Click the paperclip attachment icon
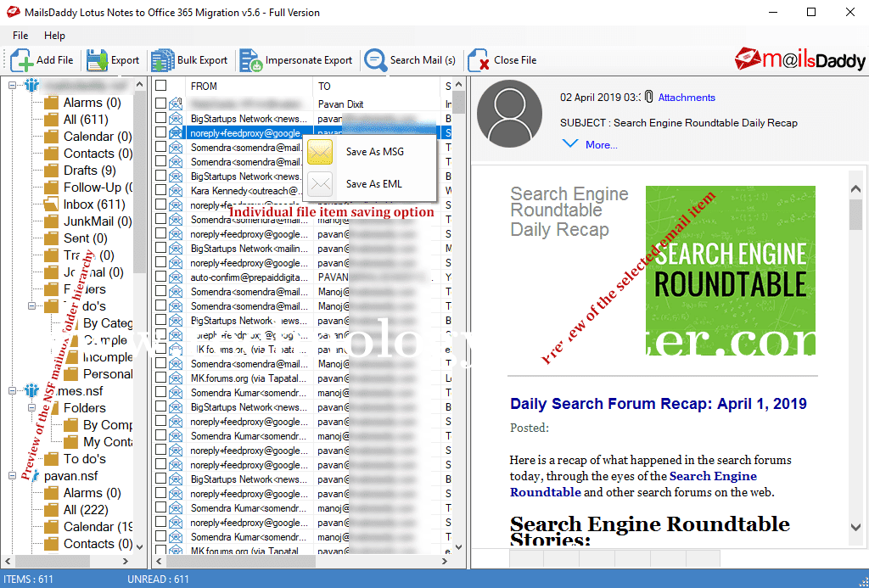The width and height of the screenshot is (869, 588). click(649, 97)
